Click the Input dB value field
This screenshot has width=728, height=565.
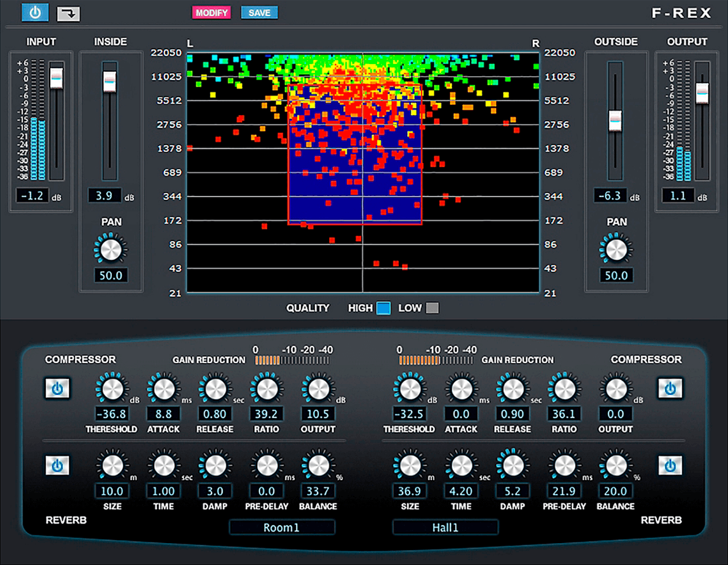pos(32,196)
